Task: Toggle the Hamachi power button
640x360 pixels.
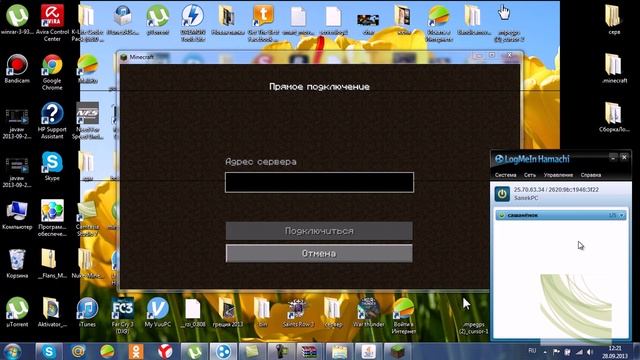Action: (502, 193)
